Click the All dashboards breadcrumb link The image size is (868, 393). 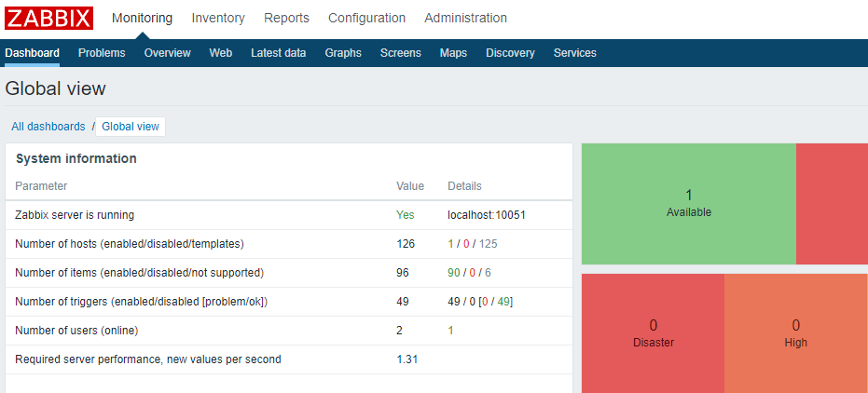point(48,126)
